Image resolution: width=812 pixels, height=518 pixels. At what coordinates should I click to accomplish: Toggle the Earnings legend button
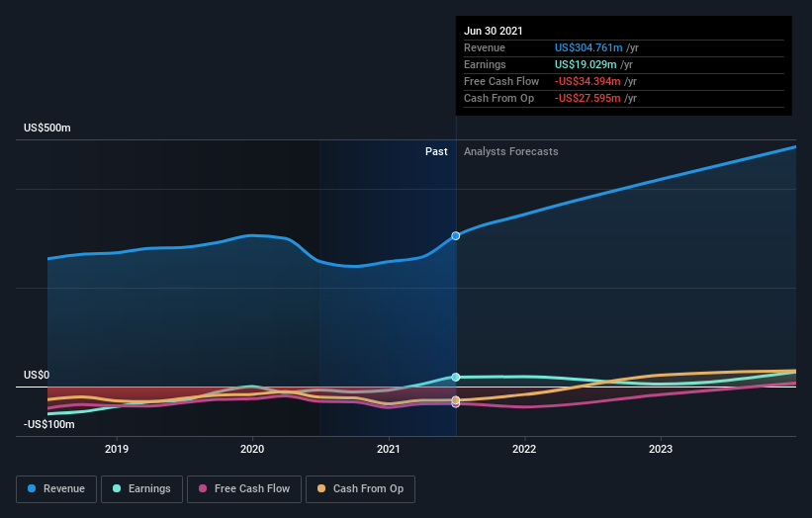coord(141,489)
